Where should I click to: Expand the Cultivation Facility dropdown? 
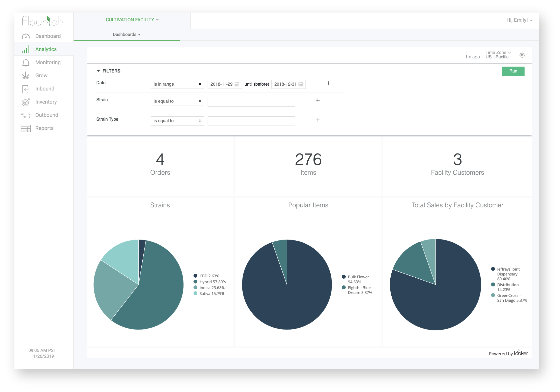tap(132, 20)
